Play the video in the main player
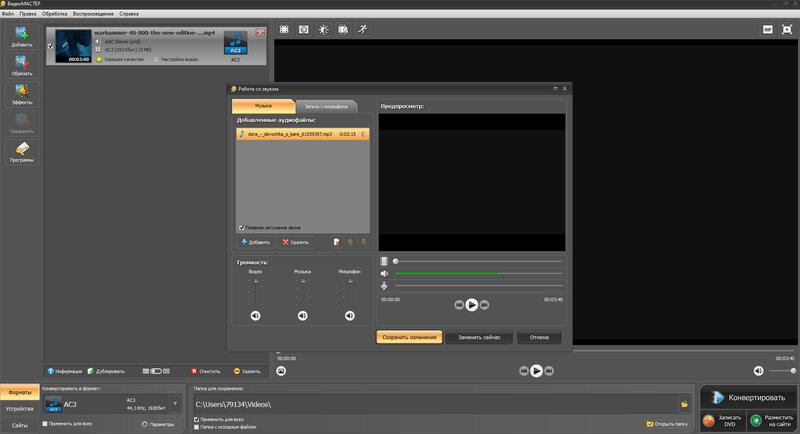The height and width of the screenshot is (434, 800). pos(536,371)
